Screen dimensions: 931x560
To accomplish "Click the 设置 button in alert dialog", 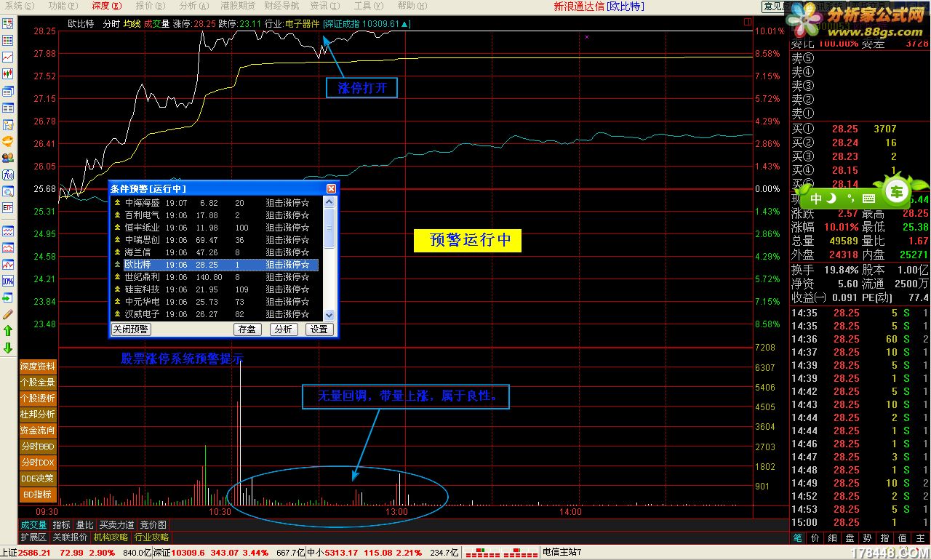I will click(319, 329).
